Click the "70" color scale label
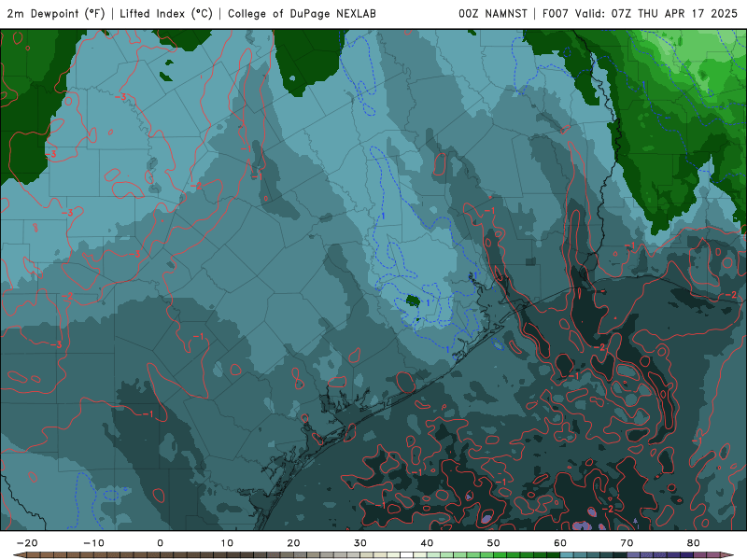 pyautogui.click(x=627, y=543)
